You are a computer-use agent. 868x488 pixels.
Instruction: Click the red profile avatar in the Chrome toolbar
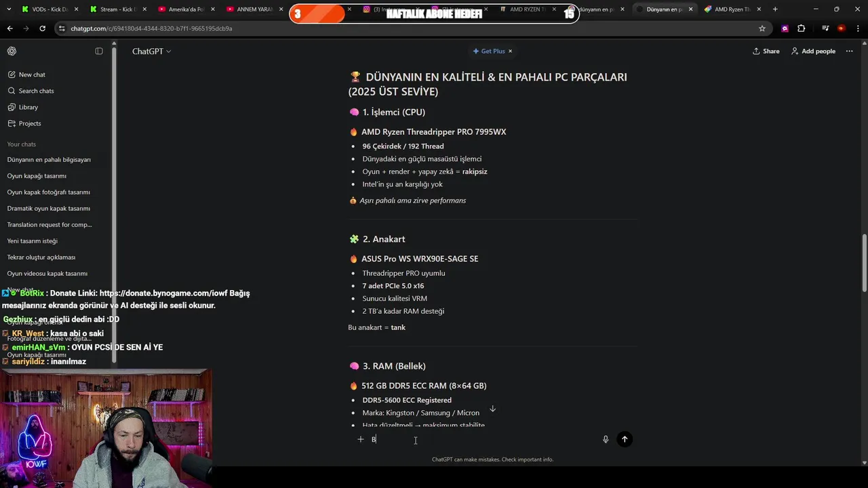tap(841, 28)
